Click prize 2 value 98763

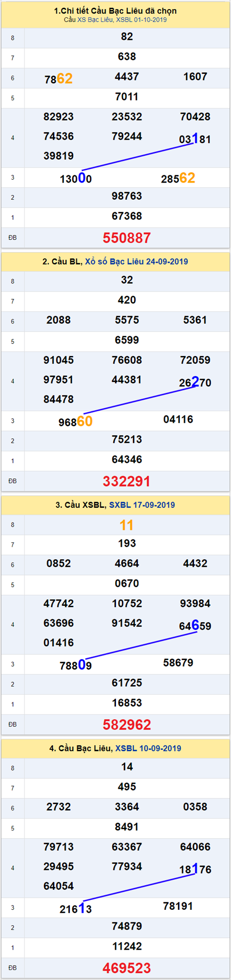coord(127,196)
